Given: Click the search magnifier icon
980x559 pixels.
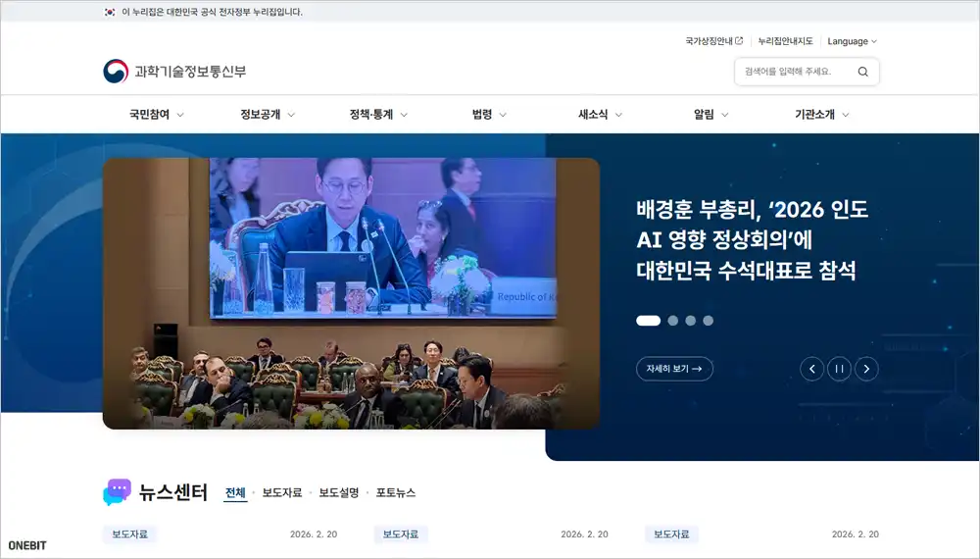Looking at the screenshot, I should coord(862,72).
